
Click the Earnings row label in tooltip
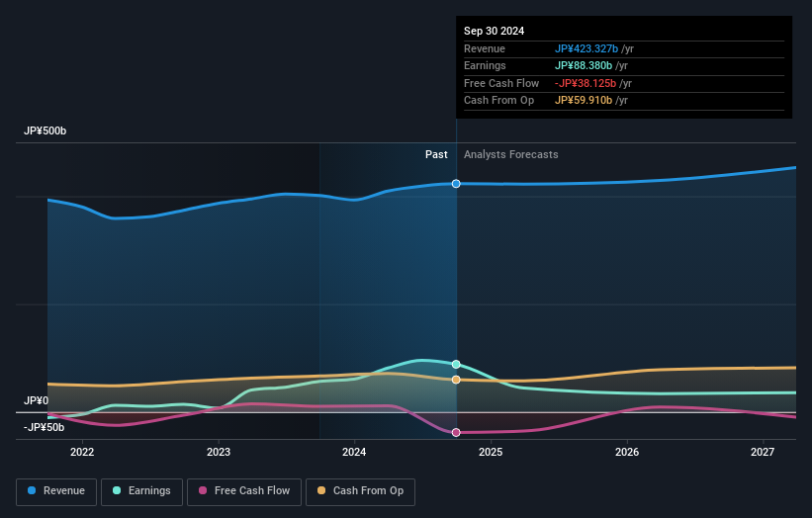tap(485, 65)
